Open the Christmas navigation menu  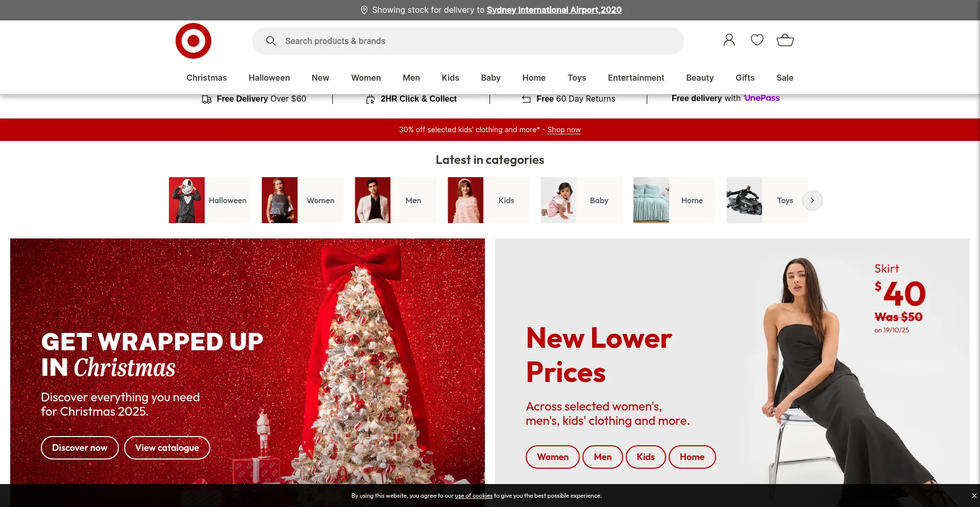(206, 78)
